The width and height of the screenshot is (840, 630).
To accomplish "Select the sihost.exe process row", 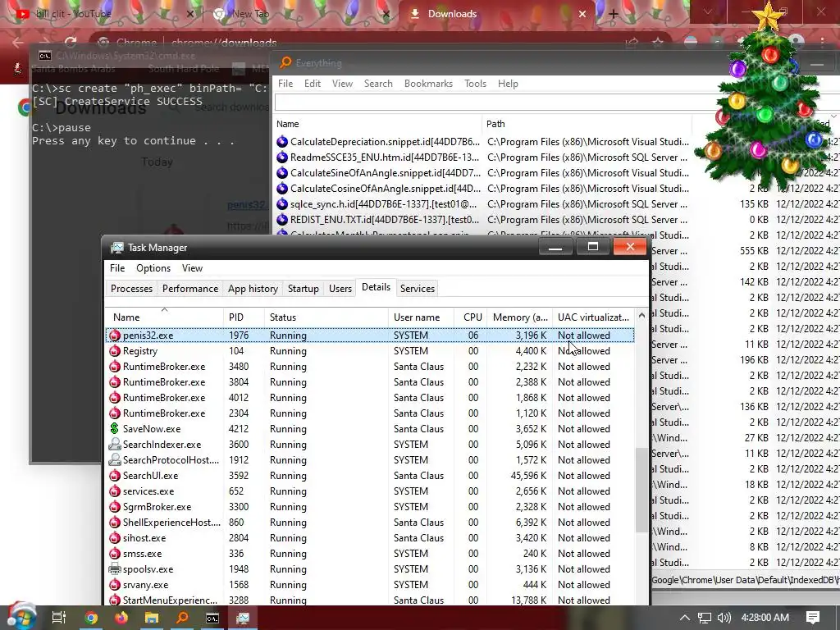I will tap(370, 538).
